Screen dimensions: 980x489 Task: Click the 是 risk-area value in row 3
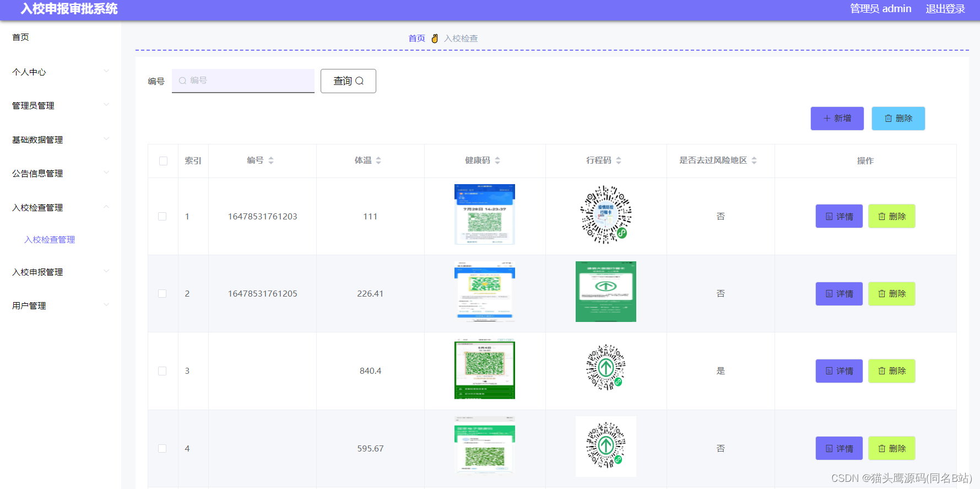[x=721, y=370]
